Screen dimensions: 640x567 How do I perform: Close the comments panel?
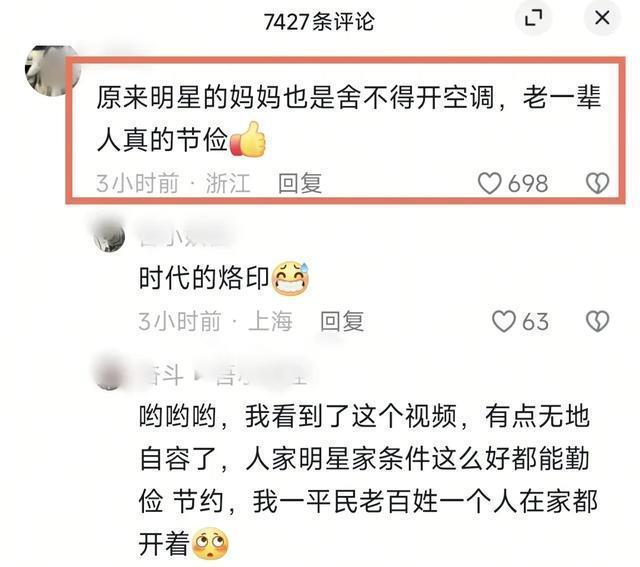coord(602,18)
